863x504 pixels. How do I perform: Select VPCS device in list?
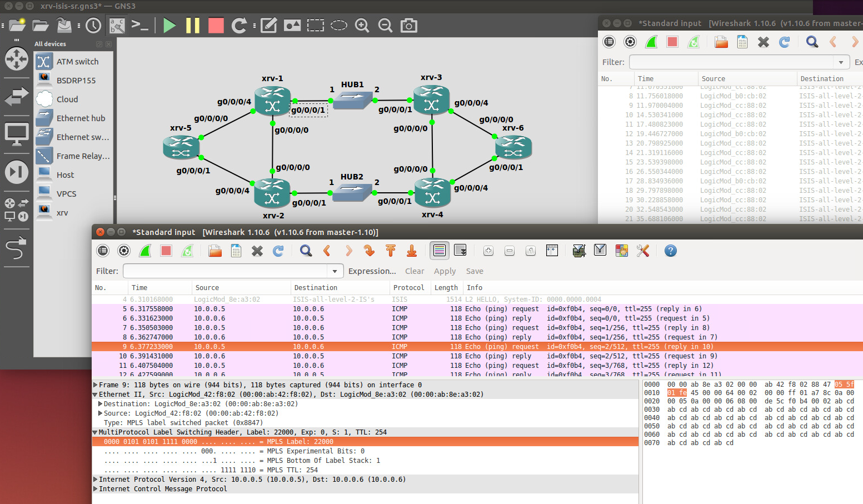point(73,194)
